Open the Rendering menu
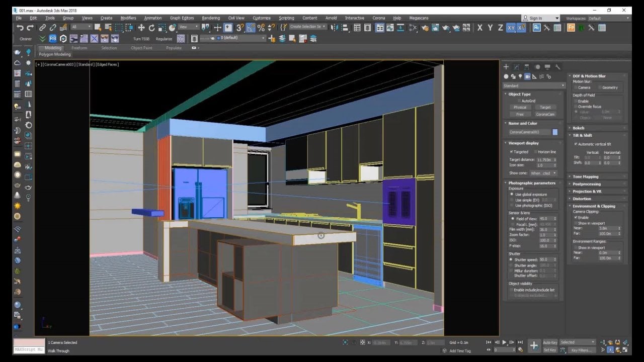The image size is (644, 362). pyautogui.click(x=211, y=18)
